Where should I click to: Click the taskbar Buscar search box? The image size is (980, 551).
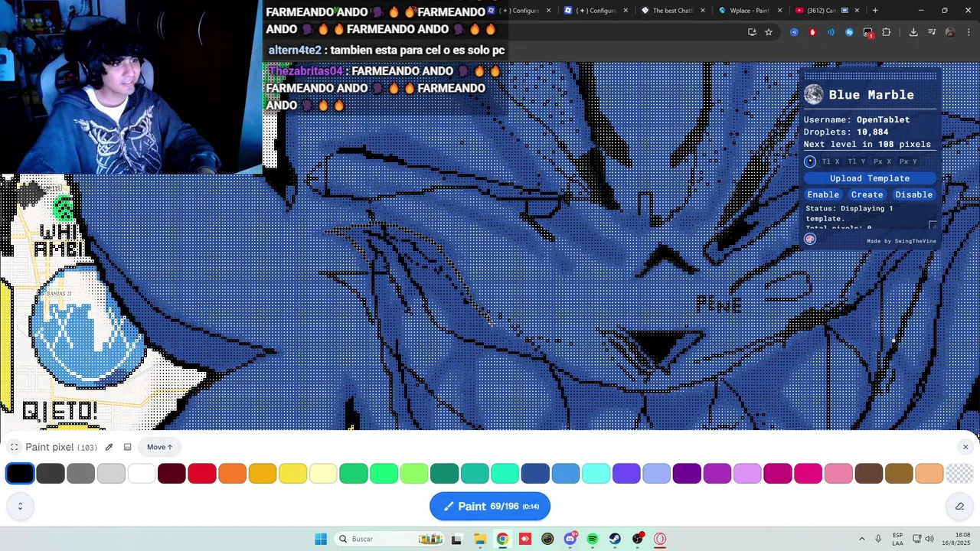[390, 539]
